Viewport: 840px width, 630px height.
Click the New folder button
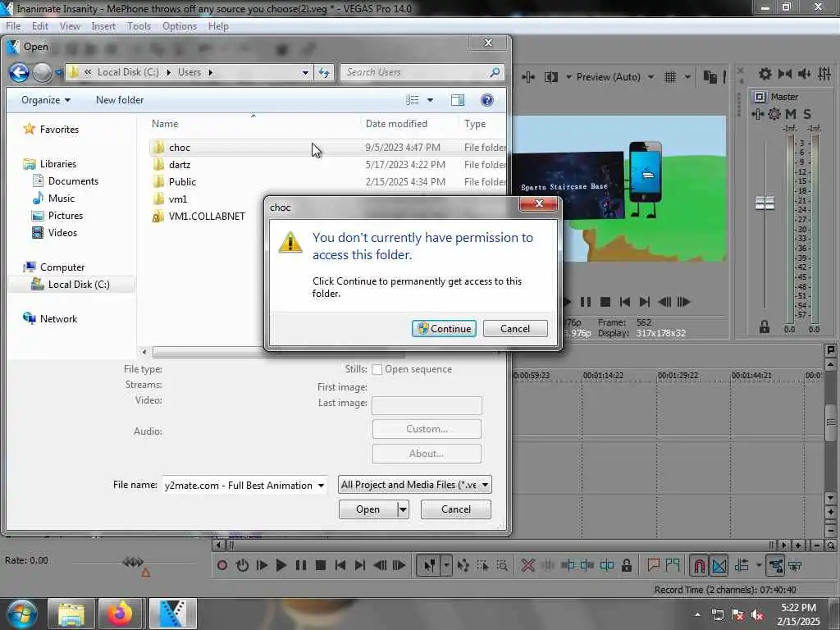pos(120,100)
